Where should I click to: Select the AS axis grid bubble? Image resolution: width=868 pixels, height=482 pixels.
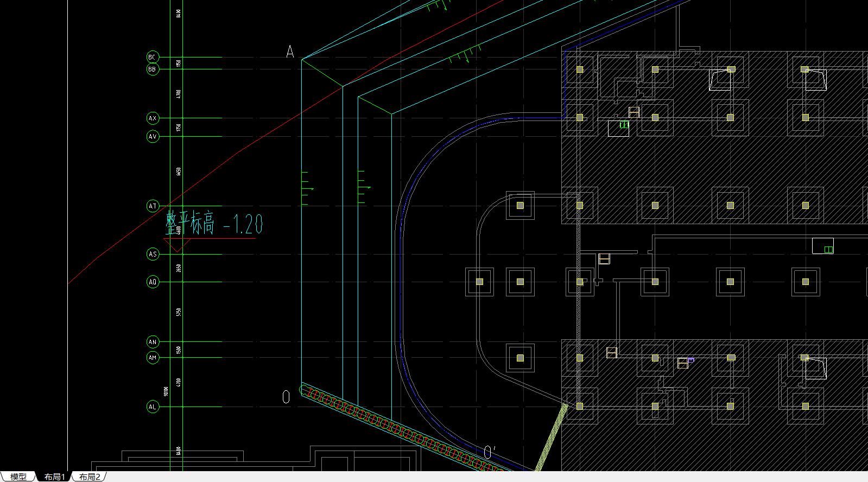[153, 254]
